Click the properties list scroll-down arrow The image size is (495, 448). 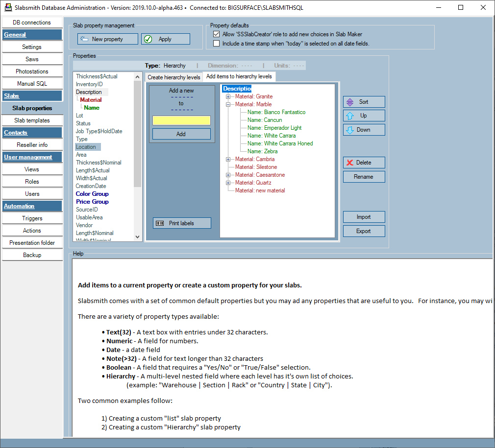pos(137,237)
